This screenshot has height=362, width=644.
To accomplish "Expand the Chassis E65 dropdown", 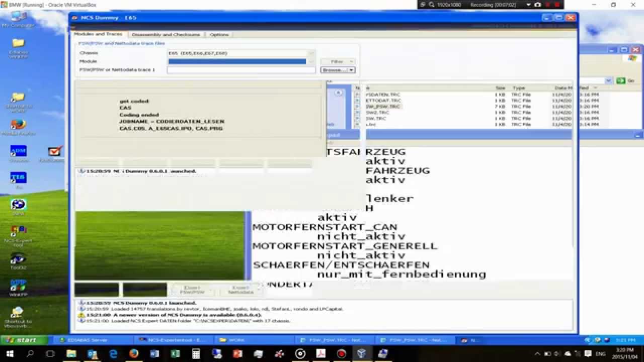I will (311, 53).
